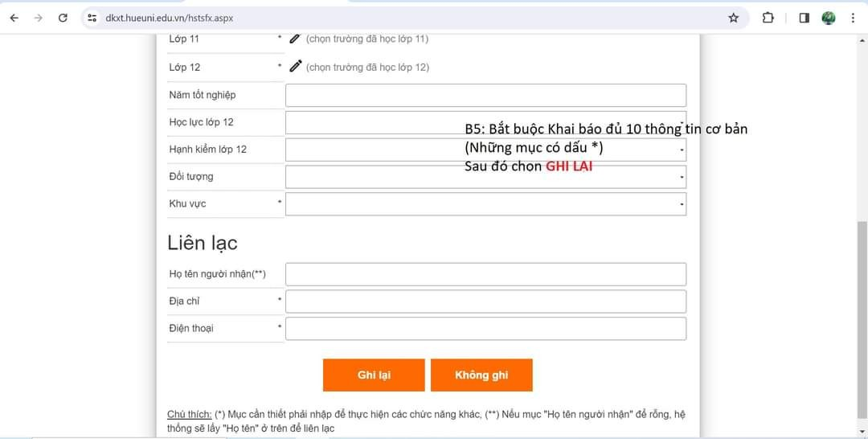868x439 pixels.
Task: Click the Đối tượng field label
Action: tap(191, 176)
